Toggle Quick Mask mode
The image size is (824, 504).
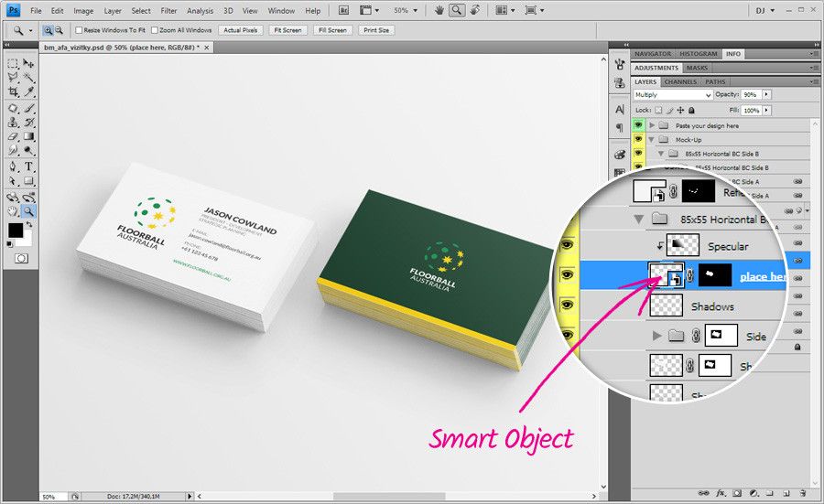point(21,258)
